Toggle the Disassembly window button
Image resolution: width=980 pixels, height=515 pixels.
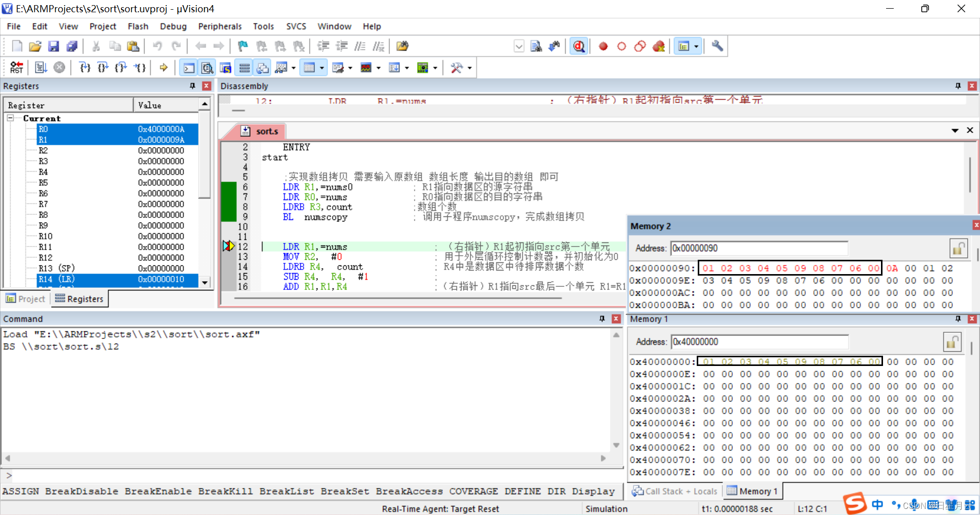pos(207,67)
